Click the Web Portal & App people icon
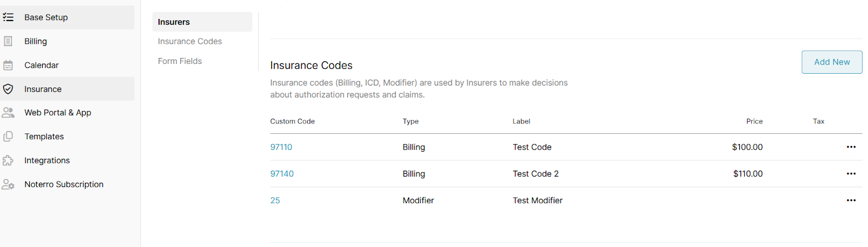The height and width of the screenshot is (247, 868). (x=8, y=113)
